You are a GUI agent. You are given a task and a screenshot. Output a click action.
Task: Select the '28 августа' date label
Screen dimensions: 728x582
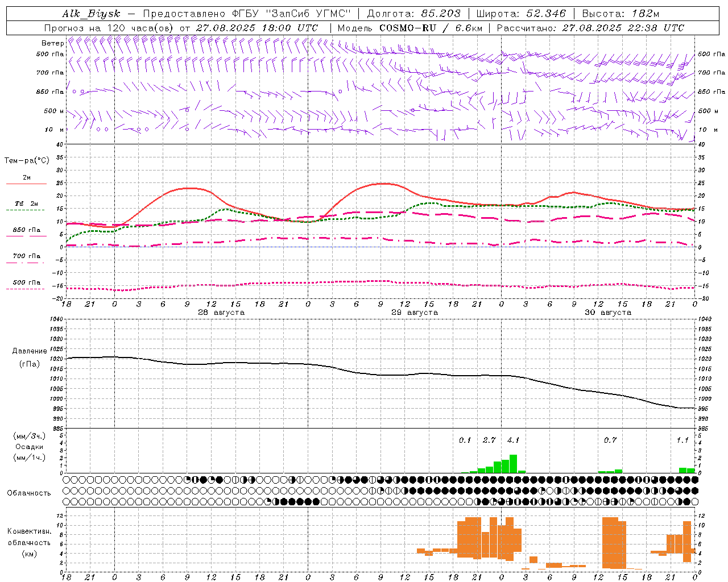[x=221, y=313]
